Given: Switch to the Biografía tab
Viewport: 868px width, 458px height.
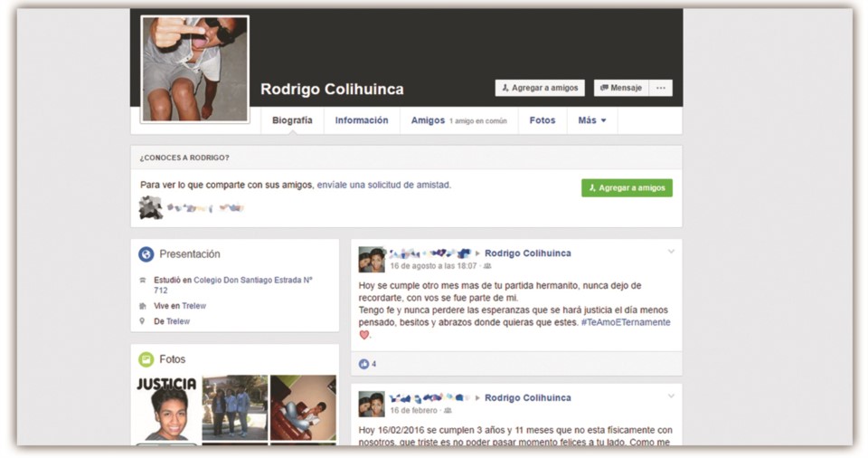Looking at the screenshot, I should click(x=292, y=120).
